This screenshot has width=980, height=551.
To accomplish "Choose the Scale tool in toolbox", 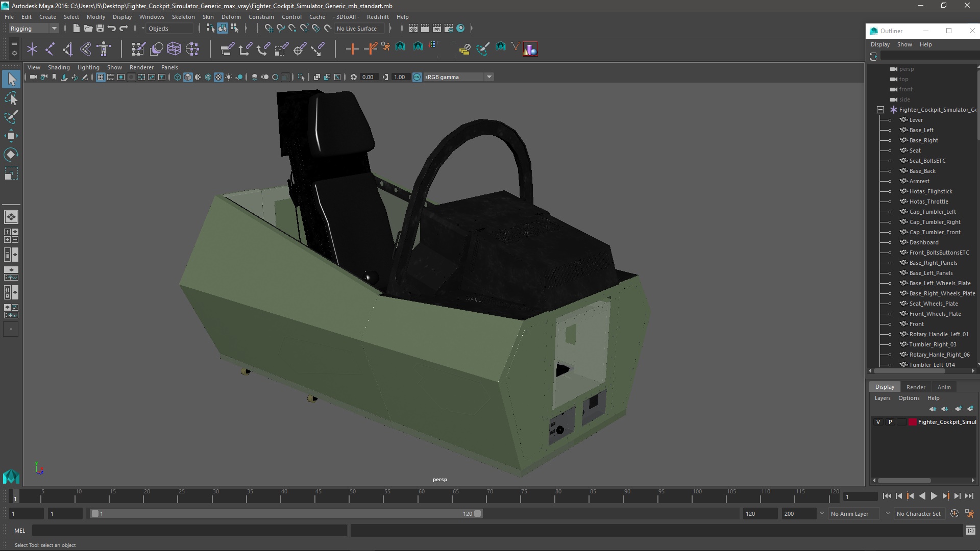I will (x=11, y=173).
